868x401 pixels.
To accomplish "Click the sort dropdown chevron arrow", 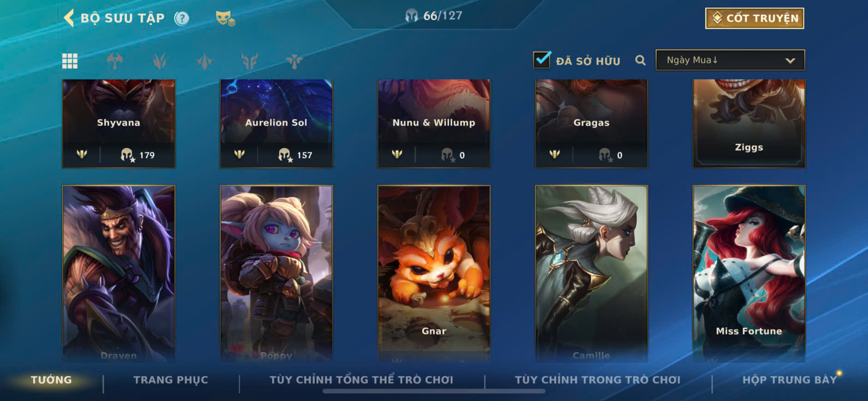I will (x=790, y=61).
